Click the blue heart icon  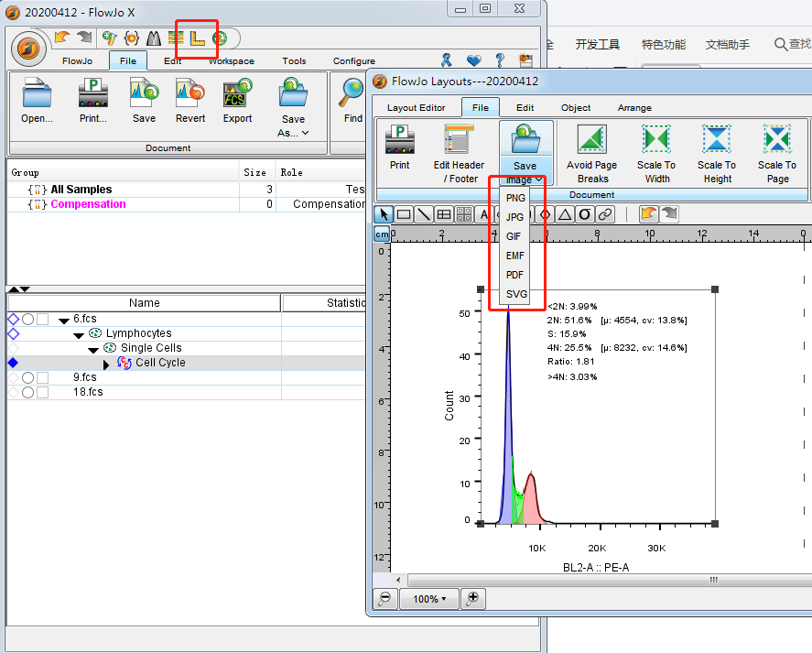click(474, 60)
